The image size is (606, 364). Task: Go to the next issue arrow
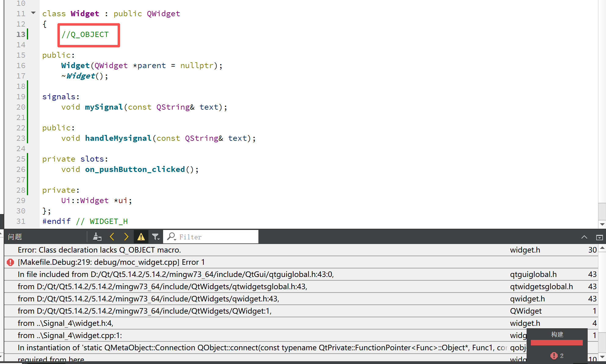[126, 237]
